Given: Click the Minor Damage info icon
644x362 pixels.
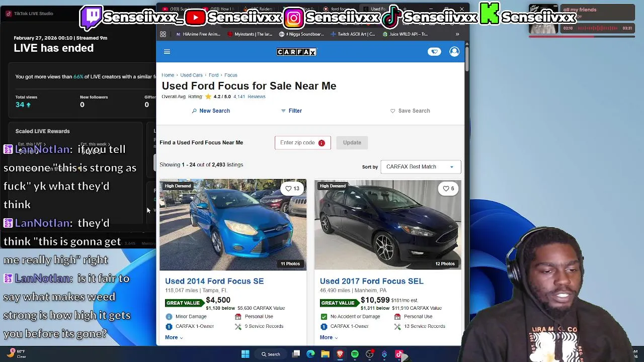Looking at the screenshot, I should click(x=169, y=317).
